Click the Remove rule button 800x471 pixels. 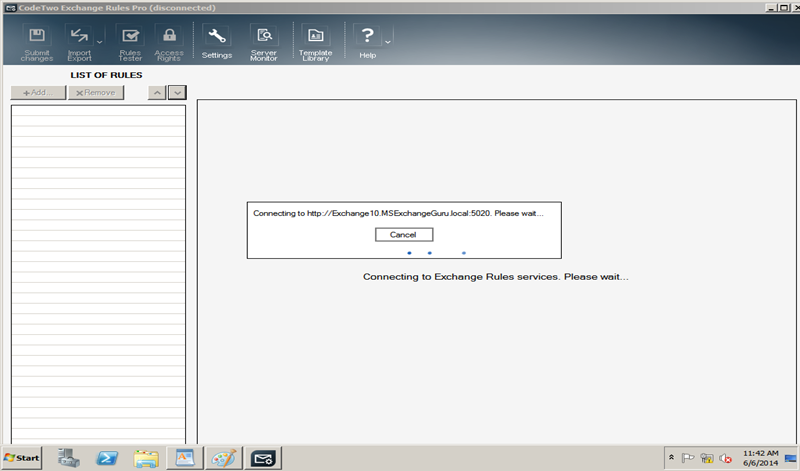tap(96, 93)
